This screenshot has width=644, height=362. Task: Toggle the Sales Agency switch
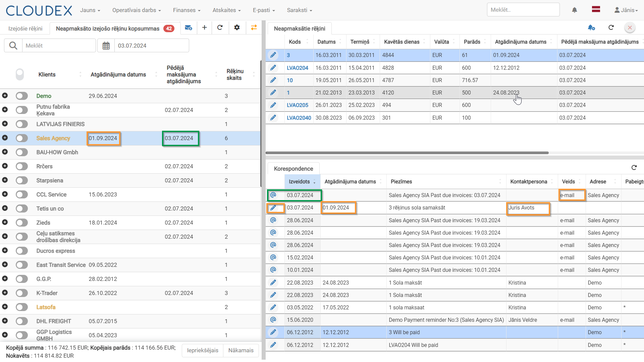pos(22,138)
